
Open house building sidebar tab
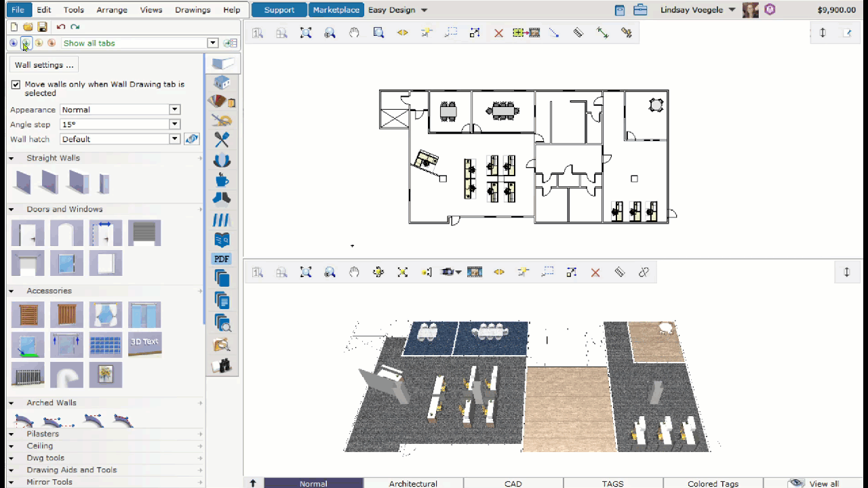pos(222,83)
